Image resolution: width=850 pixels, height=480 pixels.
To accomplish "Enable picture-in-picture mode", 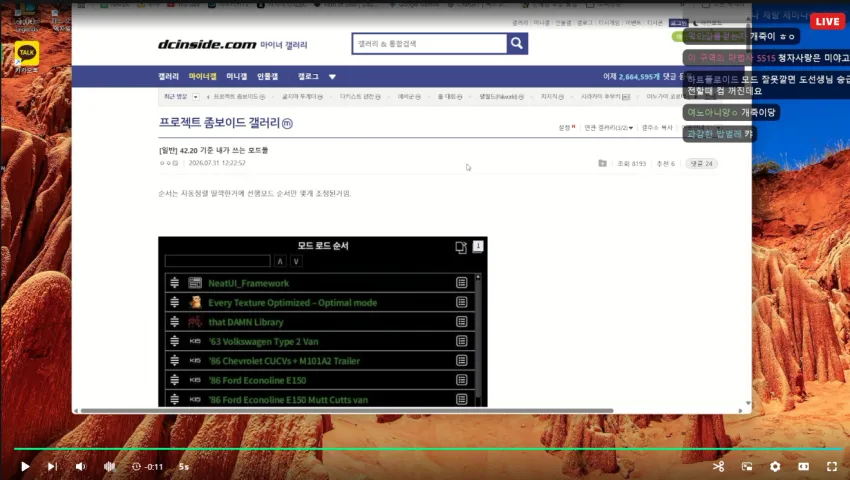I will [x=747, y=466].
